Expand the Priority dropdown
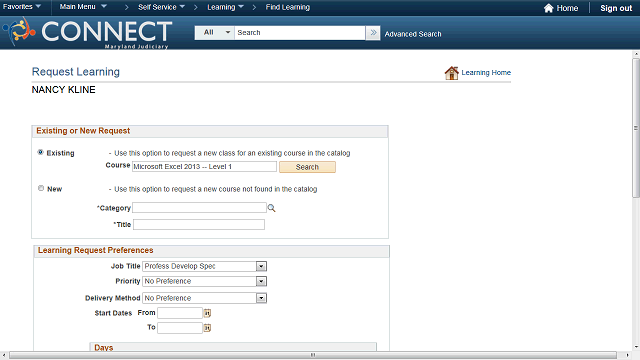 point(261,282)
